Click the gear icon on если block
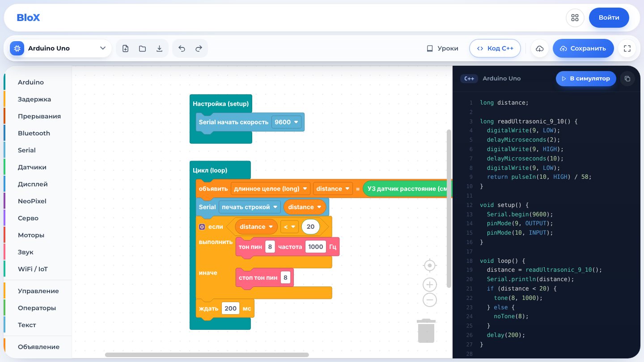The height and width of the screenshot is (362, 644). 202,227
